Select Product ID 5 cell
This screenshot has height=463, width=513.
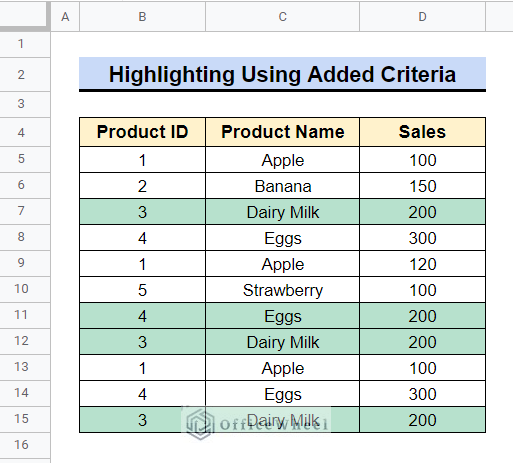click(x=142, y=290)
